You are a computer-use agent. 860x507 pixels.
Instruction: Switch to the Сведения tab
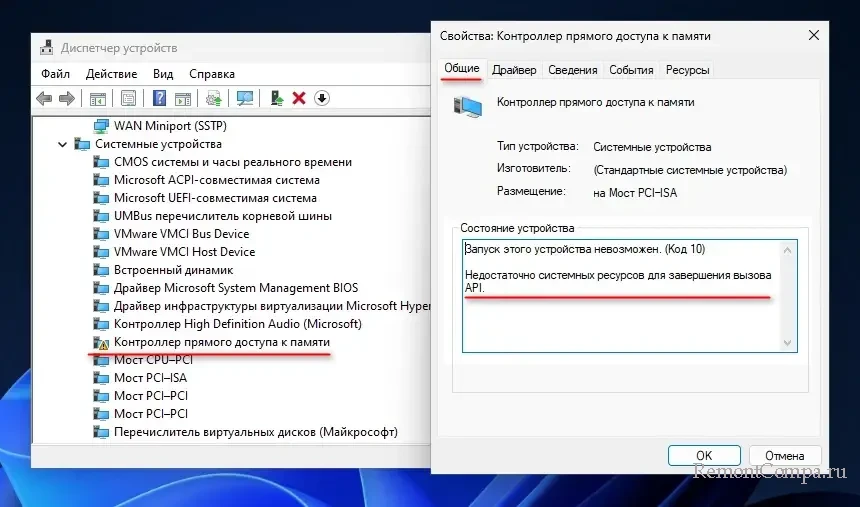573,70
